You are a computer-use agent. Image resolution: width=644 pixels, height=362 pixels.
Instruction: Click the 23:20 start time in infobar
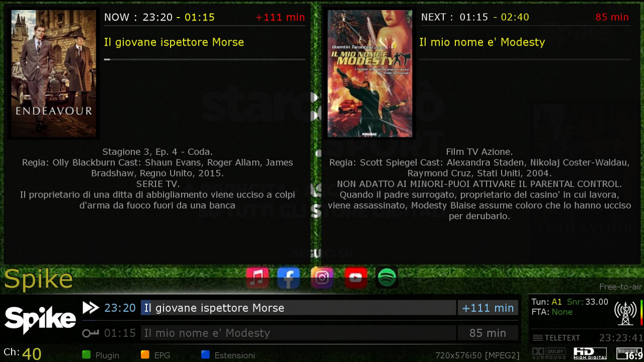(x=120, y=308)
